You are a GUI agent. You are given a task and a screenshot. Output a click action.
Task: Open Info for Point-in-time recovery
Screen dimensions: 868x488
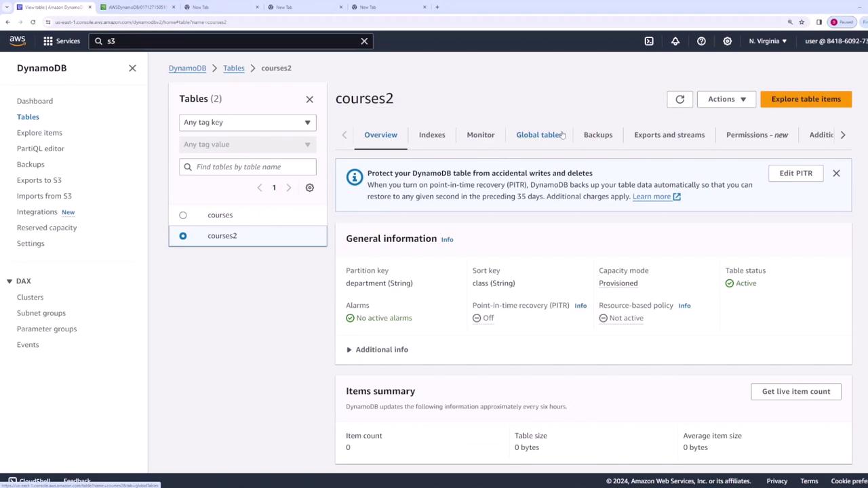point(580,306)
